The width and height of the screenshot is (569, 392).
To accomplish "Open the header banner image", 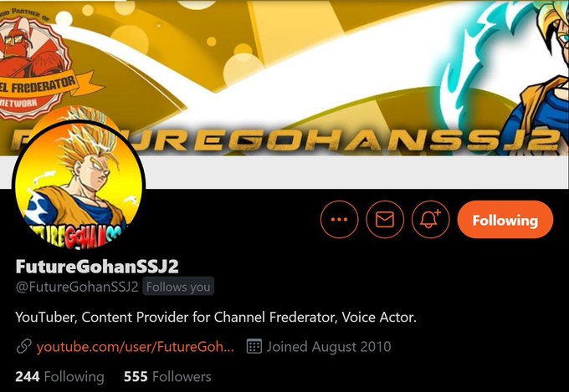I will (x=284, y=78).
